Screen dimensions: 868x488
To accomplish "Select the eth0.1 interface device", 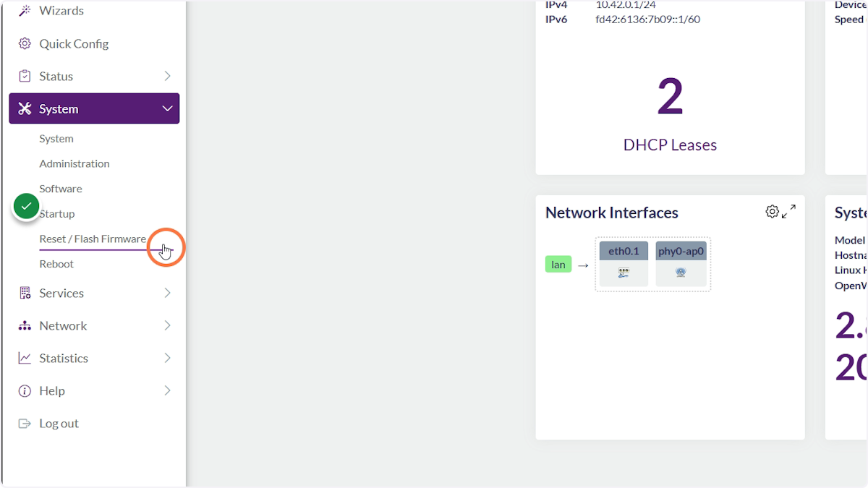I will pos(623,262).
